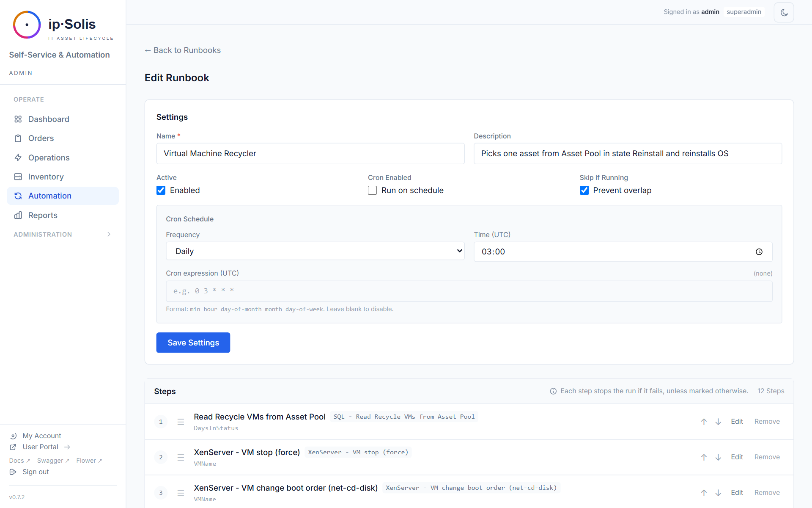Uncheck the Prevent overlap checkbox
This screenshot has width=812, height=508.
(x=584, y=190)
